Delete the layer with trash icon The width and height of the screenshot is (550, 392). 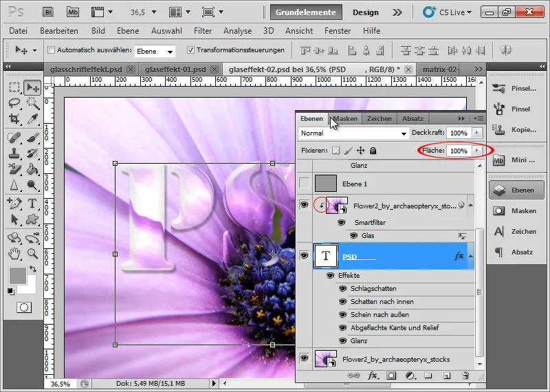[x=465, y=375]
